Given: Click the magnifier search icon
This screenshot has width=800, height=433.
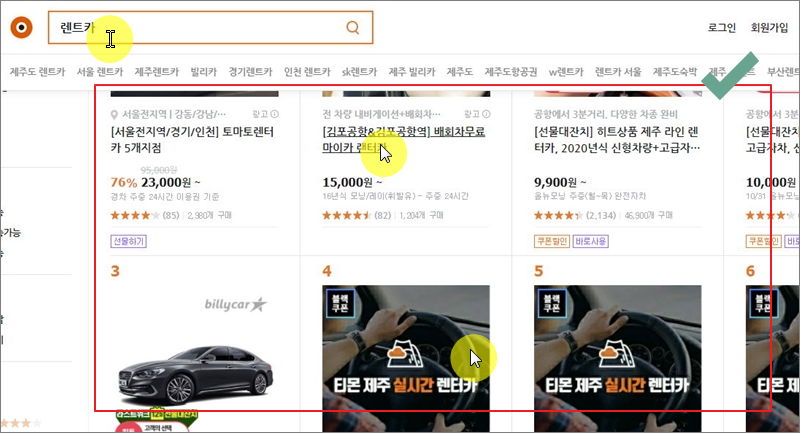Looking at the screenshot, I should [353, 28].
